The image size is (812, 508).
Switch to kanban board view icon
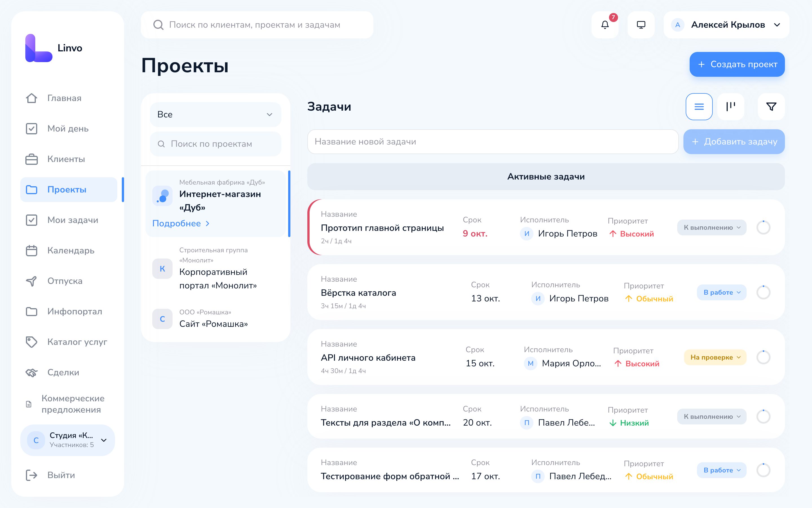(x=731, y=106)
